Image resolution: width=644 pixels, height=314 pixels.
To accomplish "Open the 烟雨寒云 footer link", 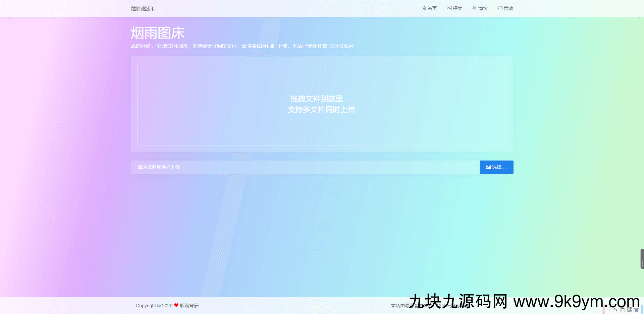I will point(189,306).
